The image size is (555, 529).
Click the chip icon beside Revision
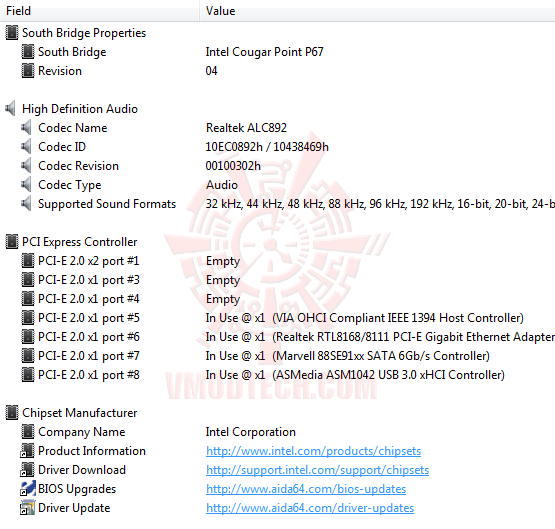tap(28, 71)
